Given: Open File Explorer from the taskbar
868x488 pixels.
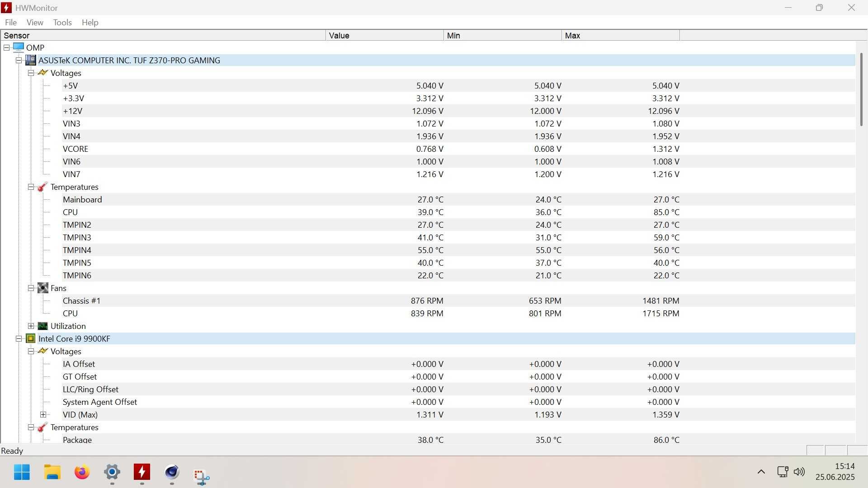Looking at the screenshot, I should tap(52, 472).
